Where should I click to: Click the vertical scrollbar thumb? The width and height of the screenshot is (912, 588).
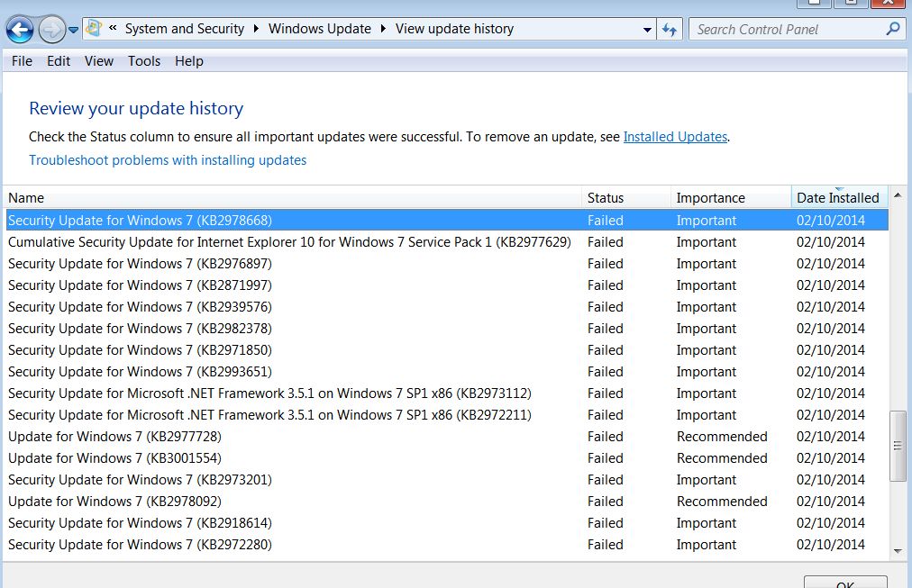[x=898, y=446]
